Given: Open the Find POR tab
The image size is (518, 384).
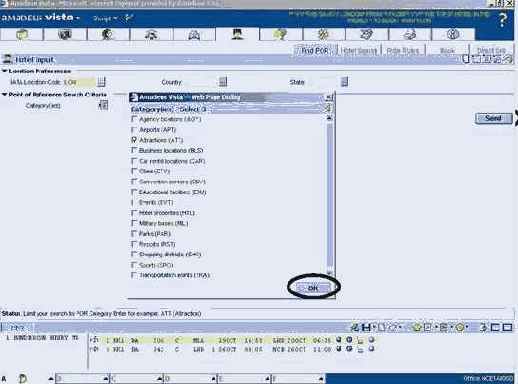Looking at the screenshot, I should point(315,51).
